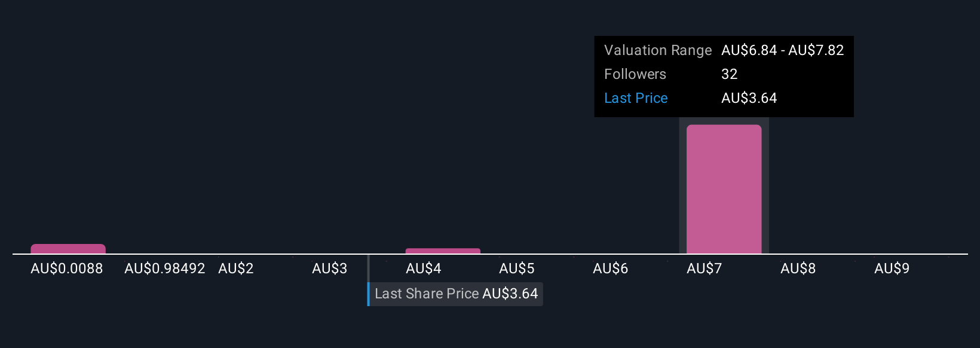Click the AU$6.84 - AU$7.82 range value
The image size is (980, 348).
[x=783, y=50]
